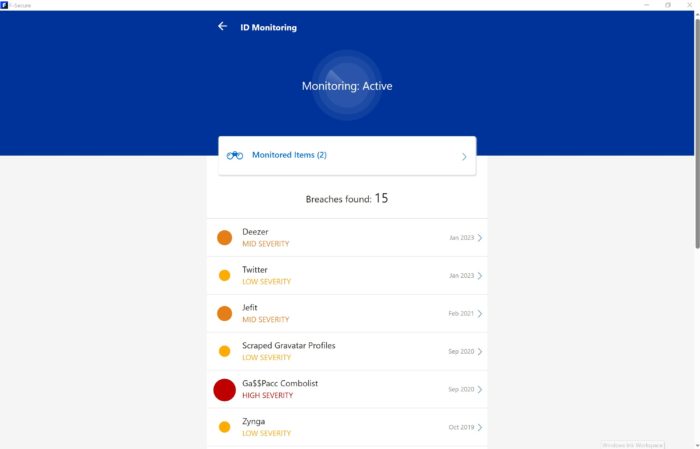The width and height of the screenshot is (700, 449).
Task: Click HIGH SEVERITY label
Action: [267, 395]
